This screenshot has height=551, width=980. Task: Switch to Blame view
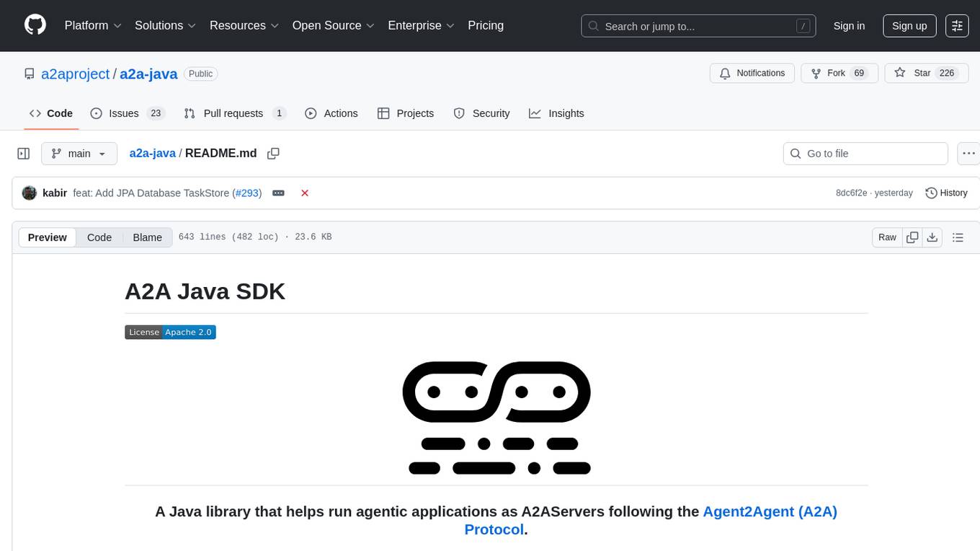pos(147,237)
